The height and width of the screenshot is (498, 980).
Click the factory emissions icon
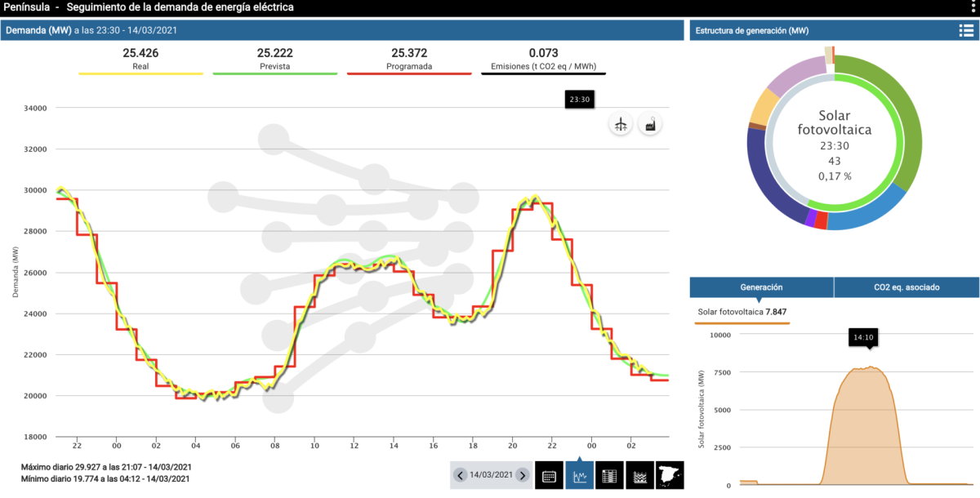pos(650,124)
